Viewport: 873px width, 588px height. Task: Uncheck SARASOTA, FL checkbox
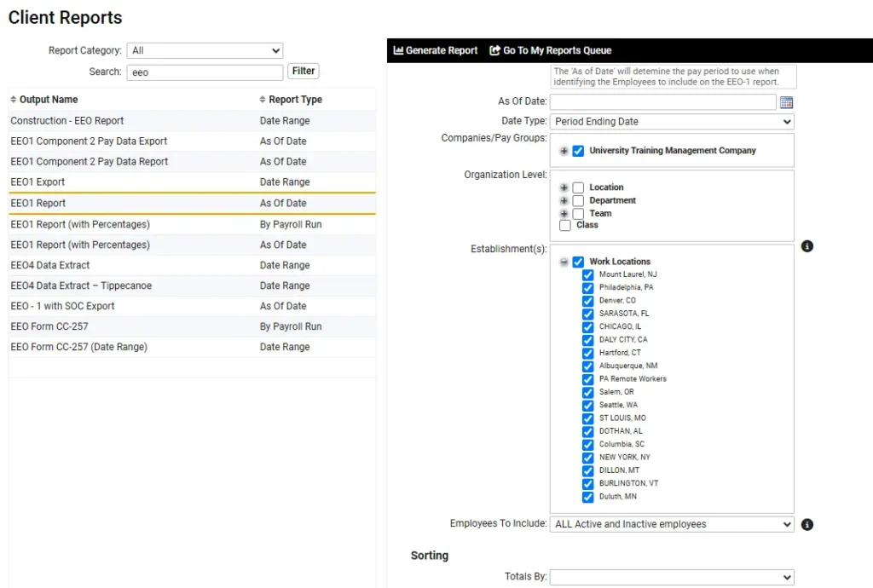point(588,314)
